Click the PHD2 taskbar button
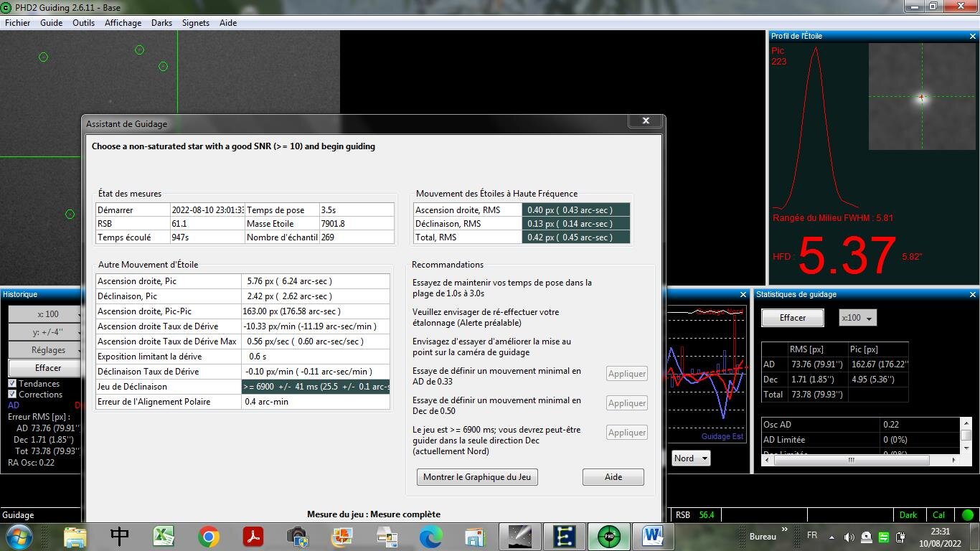The height and width of the screenshot is (551, 980). pos(609,537)
